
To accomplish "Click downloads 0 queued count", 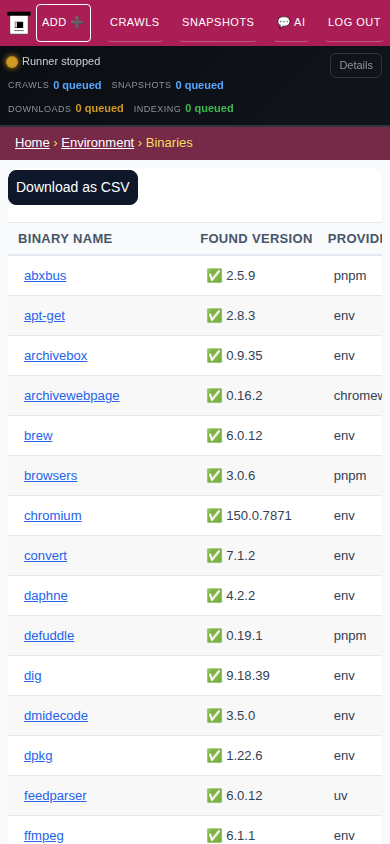I will 99,109.
